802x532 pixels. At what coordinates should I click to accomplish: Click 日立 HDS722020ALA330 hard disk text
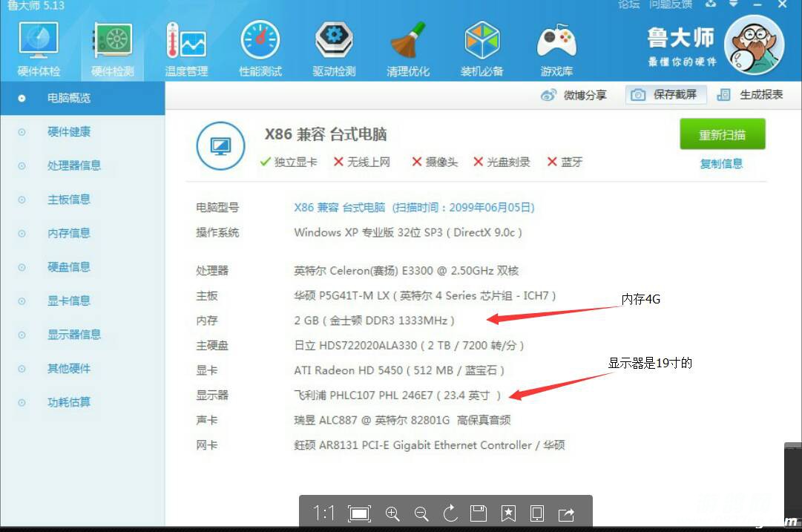coord(409,345)
